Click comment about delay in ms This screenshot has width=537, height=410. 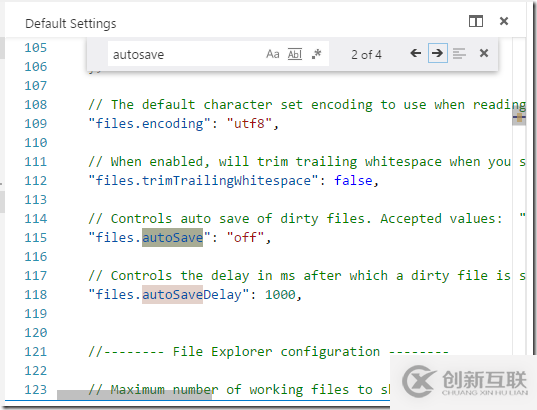point(307,276)
